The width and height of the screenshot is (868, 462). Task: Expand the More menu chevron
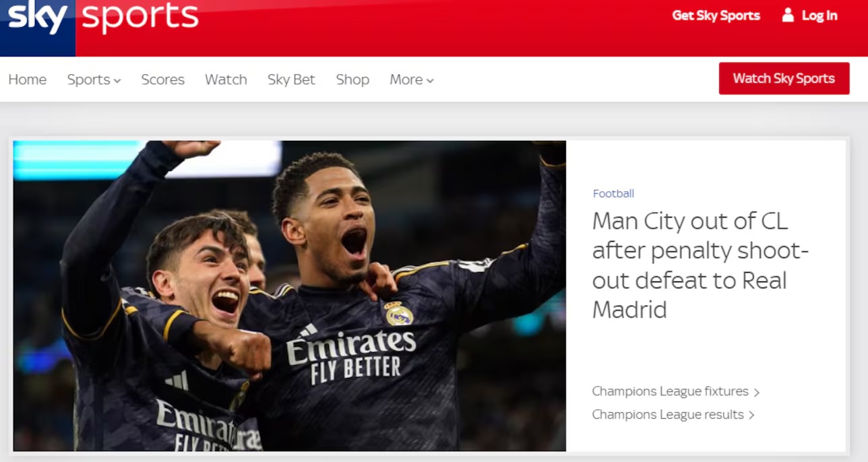tap(430, 80)
